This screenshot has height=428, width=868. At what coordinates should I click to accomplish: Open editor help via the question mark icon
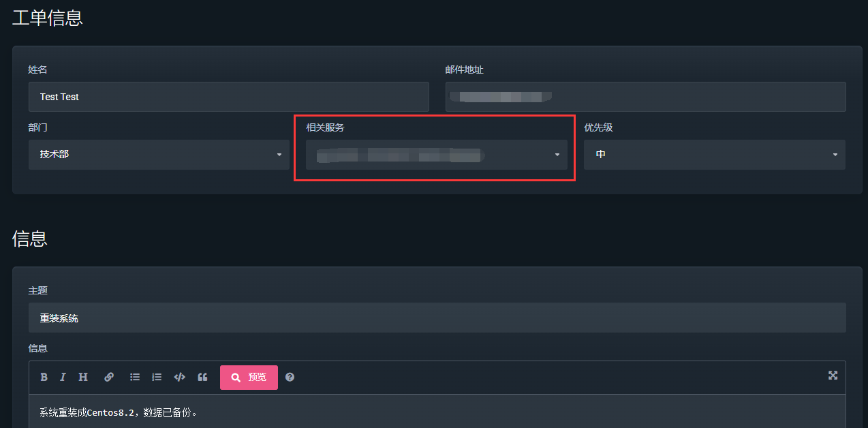point(290,377)
